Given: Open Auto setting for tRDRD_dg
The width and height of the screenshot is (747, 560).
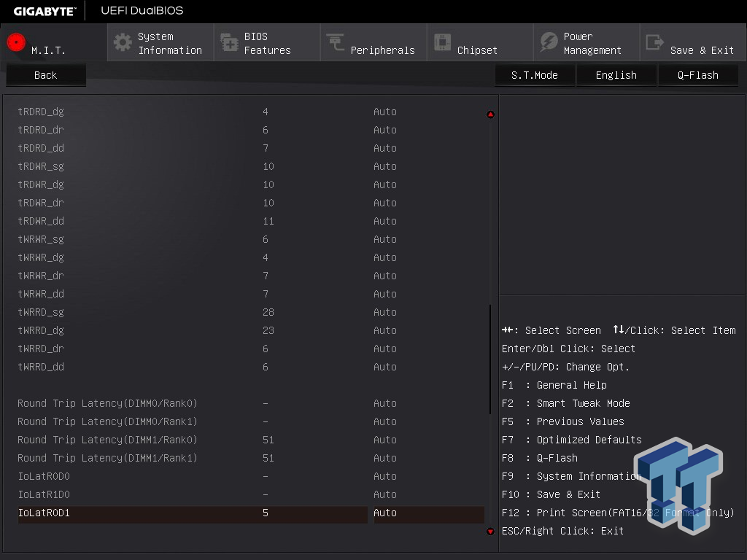Looking at the screenshot, I should (385, 112).
